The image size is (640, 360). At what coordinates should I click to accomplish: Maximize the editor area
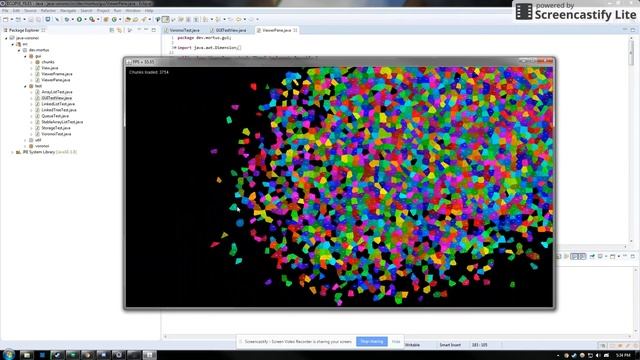coord(633,30)
